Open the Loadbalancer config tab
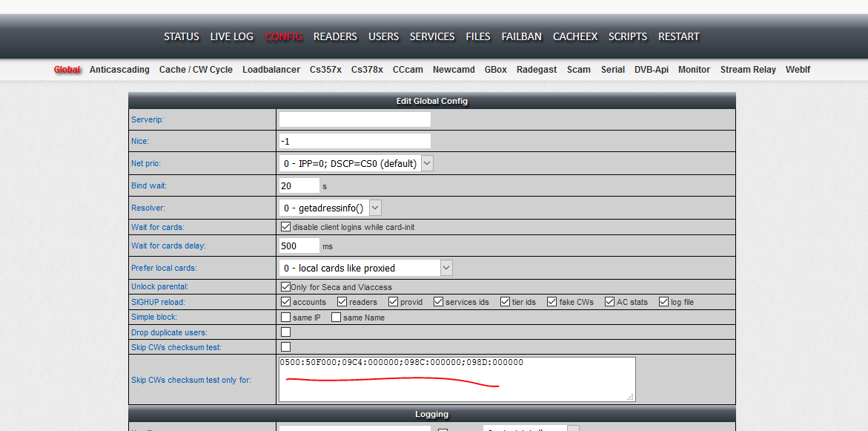 tap(271, 70)
